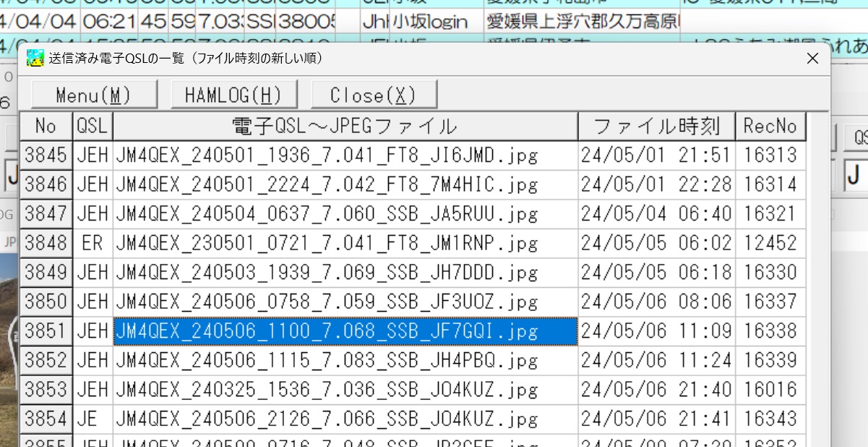Select the 7M4HIC FT8 jpg file
The height and width of the screenshot is (447, 868).
pos(327,184)
